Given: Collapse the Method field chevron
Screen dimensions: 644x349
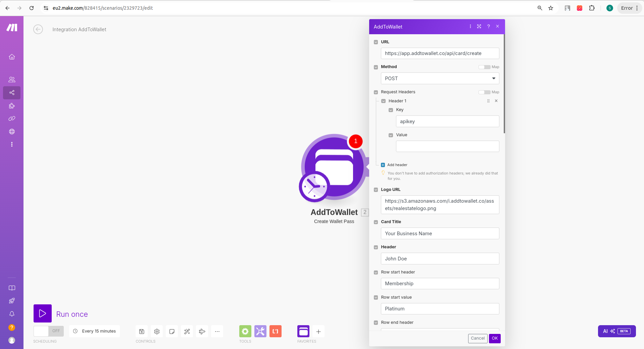Looking at the screenshot, I should [x=376, y=67].
